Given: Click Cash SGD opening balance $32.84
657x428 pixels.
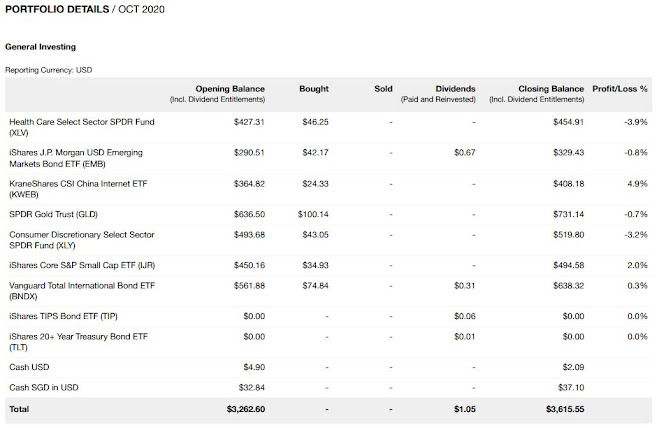Looking at the screenshot, I should click(252, 387).
